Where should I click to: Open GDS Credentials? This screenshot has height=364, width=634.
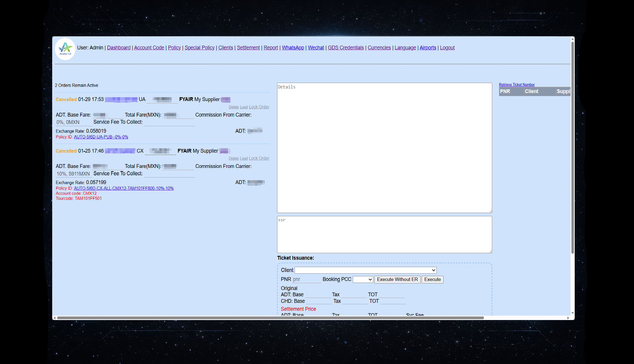click(346, 48)
